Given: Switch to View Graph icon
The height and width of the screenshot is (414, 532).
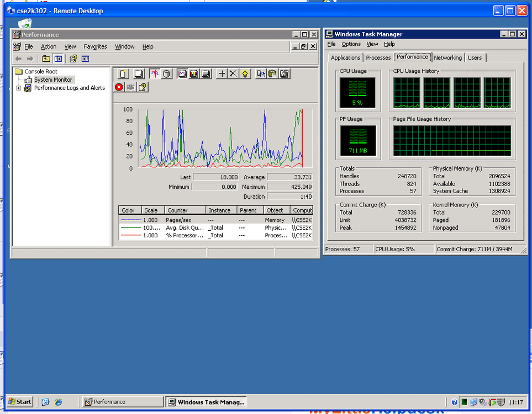Looking at the screenshot, I should pos(182,73).
